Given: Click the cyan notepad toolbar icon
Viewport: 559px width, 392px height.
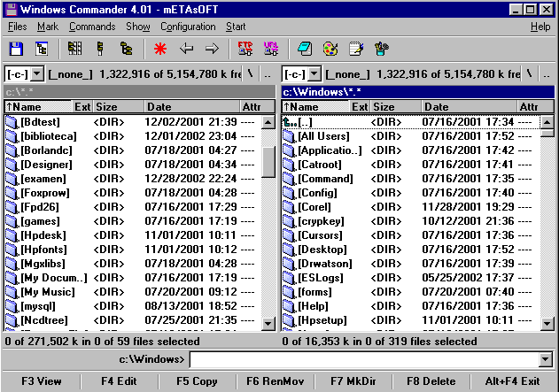Looking at the screenshot, I should (305, 49).
